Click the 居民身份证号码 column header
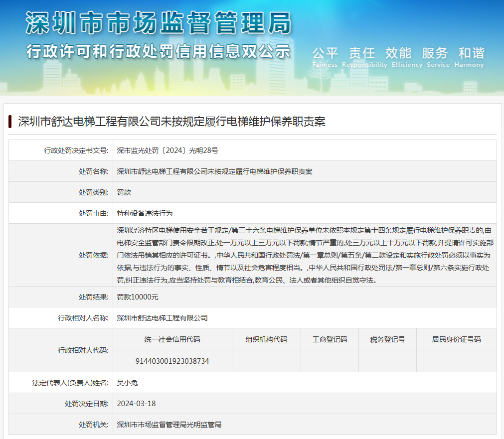The width and height of the screenshot is (504, 439). point(457,339)
